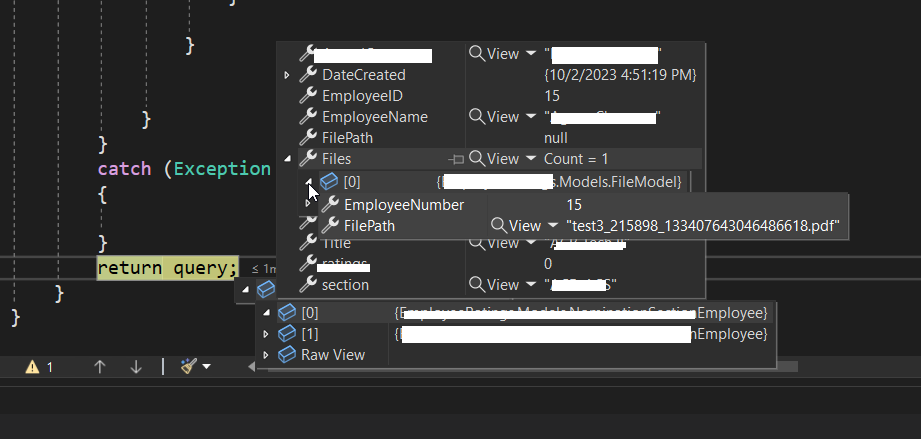
Task: Select the EmployeeNumber property row
Action: click(x=582, y=205)
